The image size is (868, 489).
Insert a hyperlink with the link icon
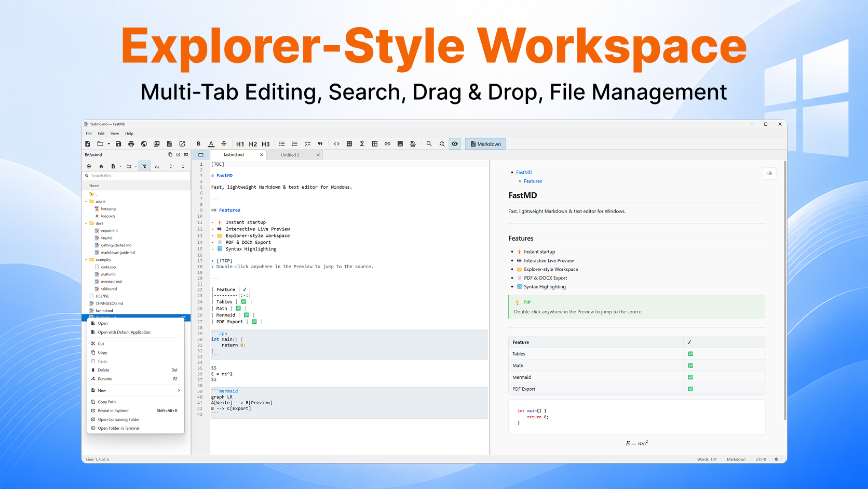pos(387,144)
